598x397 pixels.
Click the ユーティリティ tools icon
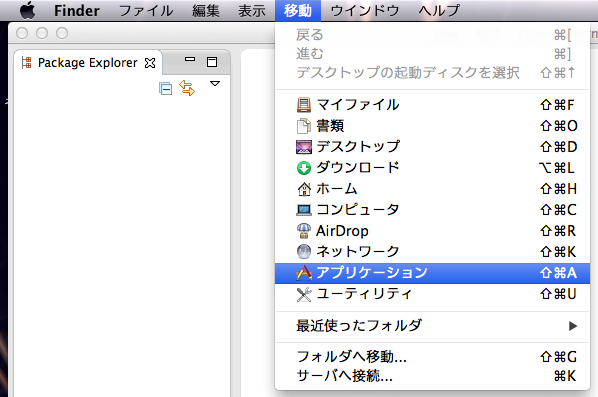(x=304, y=294)
